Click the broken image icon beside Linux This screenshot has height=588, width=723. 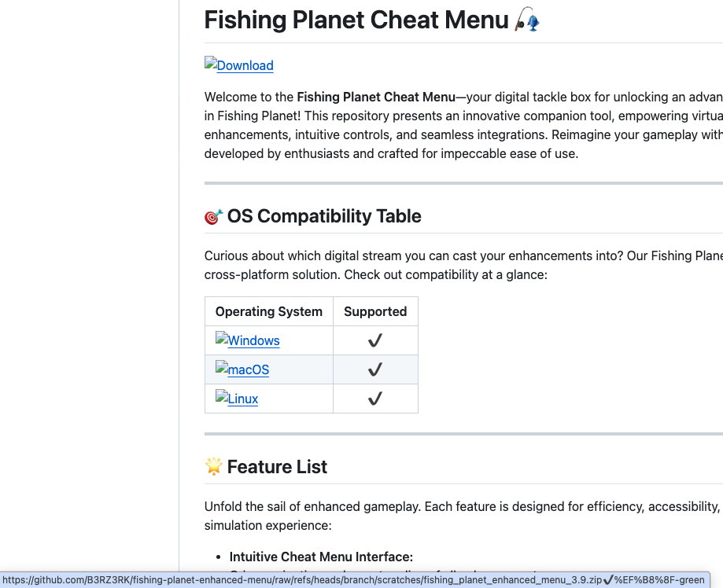221,397
